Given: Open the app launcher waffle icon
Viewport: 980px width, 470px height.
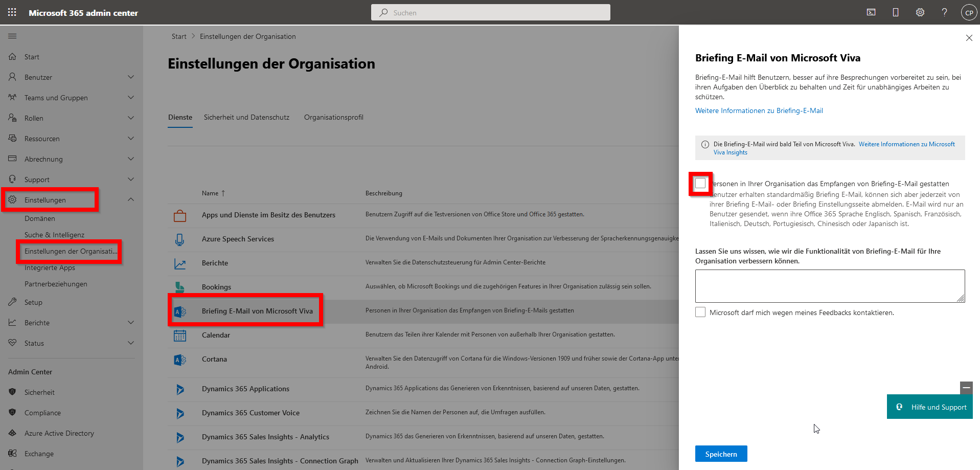Looking at the screenshot, I should 12,12.
